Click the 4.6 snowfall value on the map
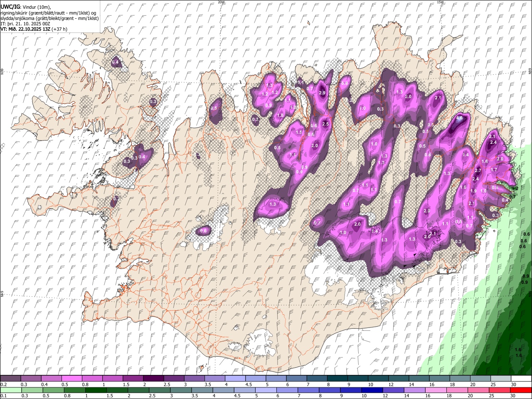532x399 pixels. [459, 118]
